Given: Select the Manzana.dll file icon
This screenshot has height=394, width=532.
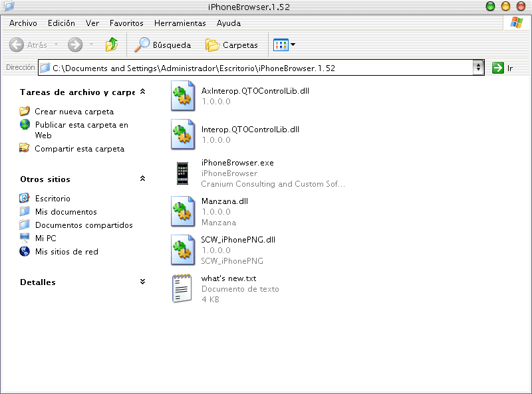Looking at the screenshot, I should [x=183, y=211].
